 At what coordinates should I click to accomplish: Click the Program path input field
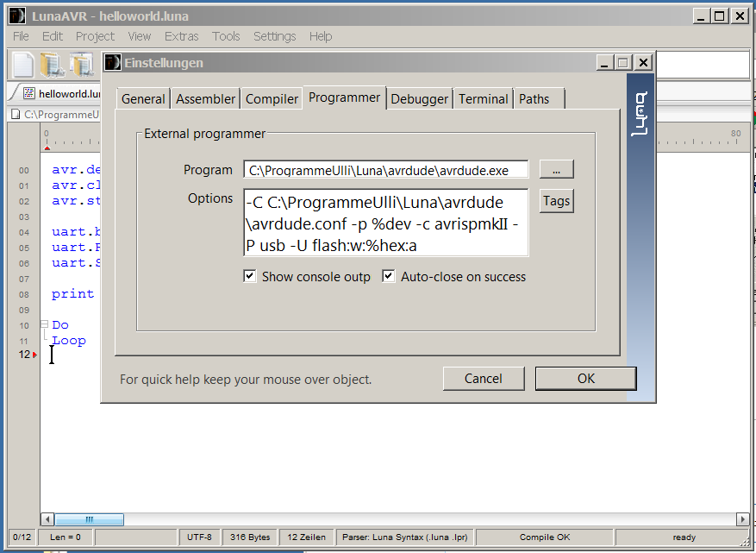[386, 169]
